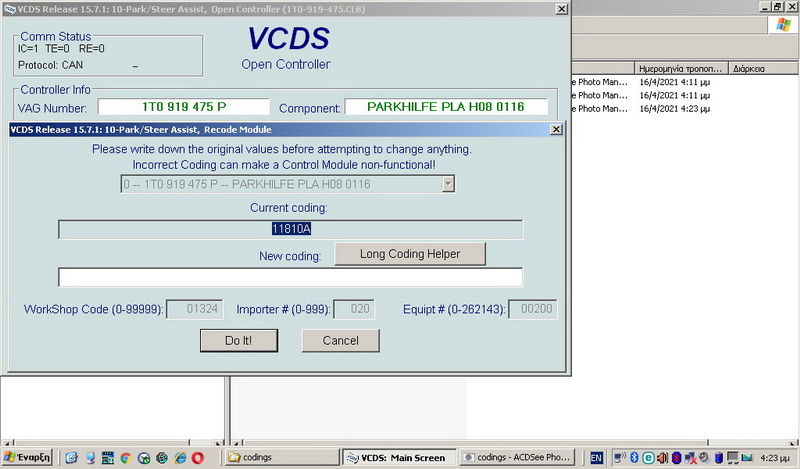This screenshot has height=469, width=800.
Task: Click the wireless network tray icon
Action: 620,458
